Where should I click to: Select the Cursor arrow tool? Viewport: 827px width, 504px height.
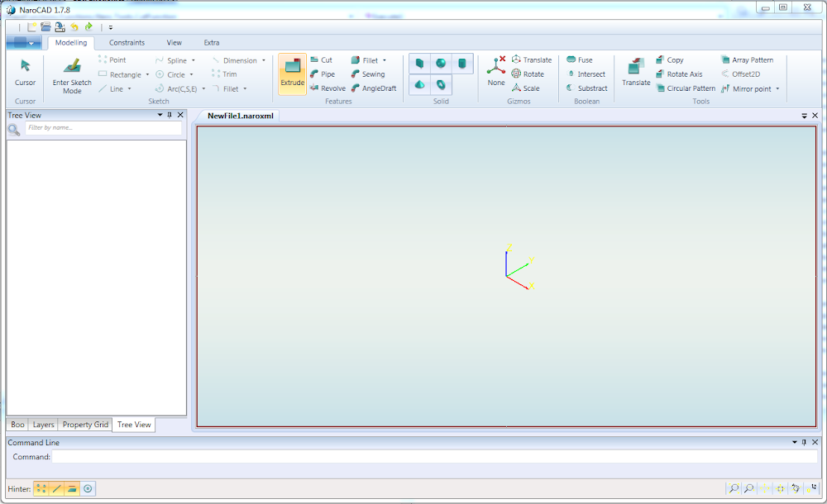25,66
